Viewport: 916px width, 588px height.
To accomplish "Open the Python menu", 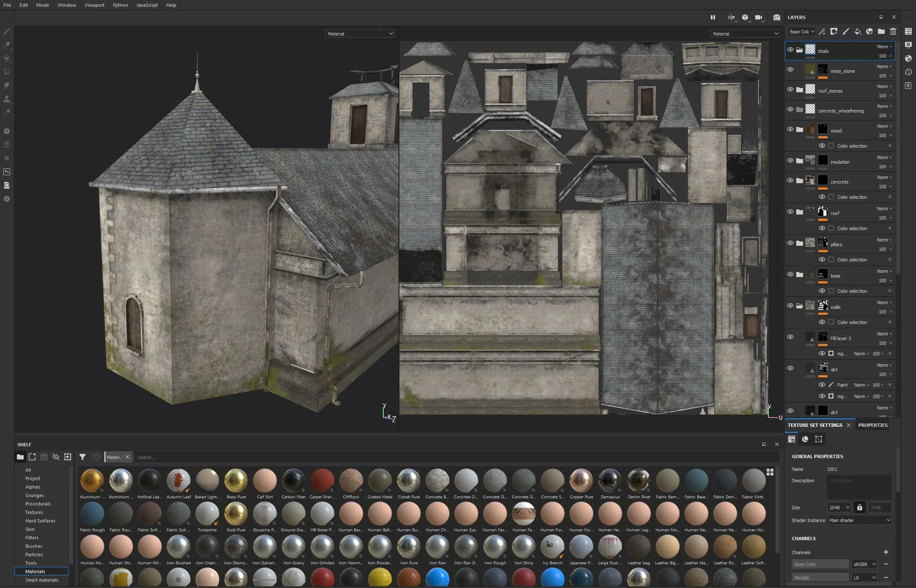I will [x=120, y=5].
